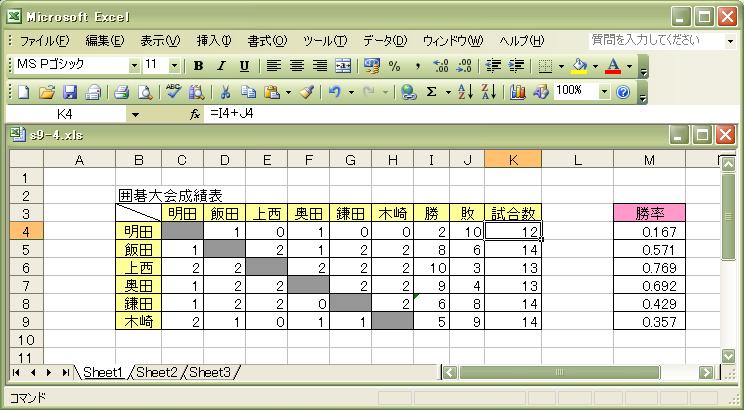Open the ファイル(F) menu

tap(44, 41)
